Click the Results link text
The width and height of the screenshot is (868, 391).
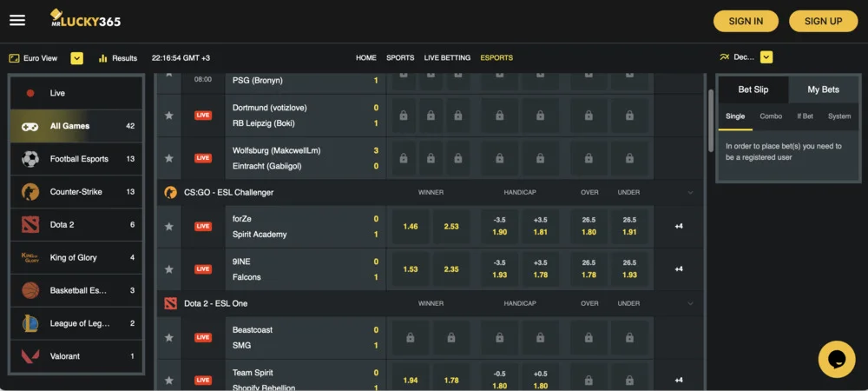[x=124, y=58]
